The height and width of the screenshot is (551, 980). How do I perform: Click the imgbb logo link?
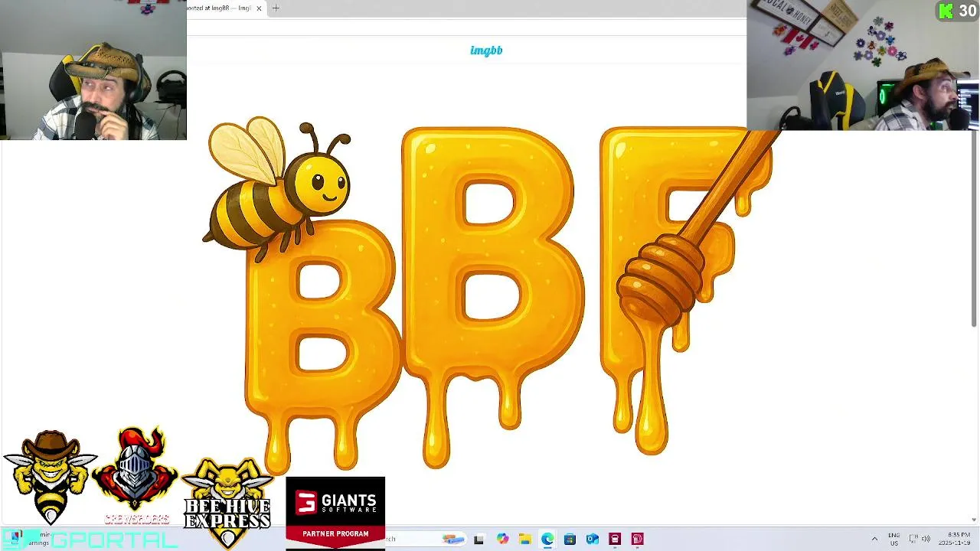tap(486, 51)
